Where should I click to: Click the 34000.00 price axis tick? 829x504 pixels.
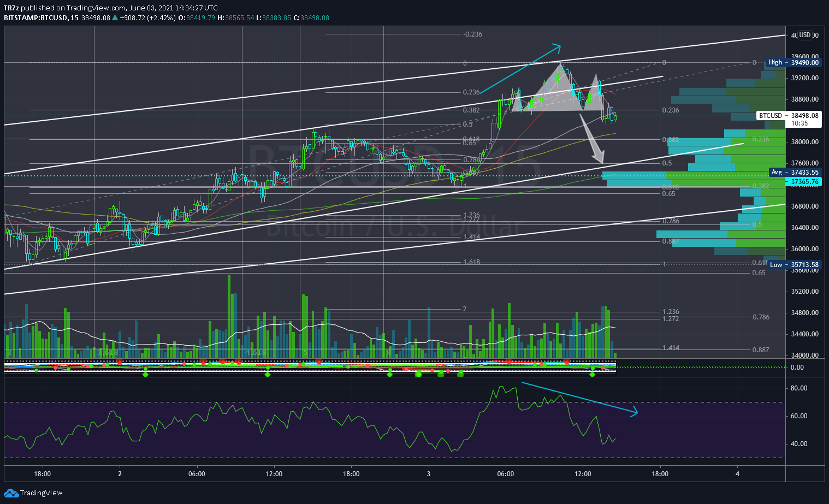(x=805, y=355)
